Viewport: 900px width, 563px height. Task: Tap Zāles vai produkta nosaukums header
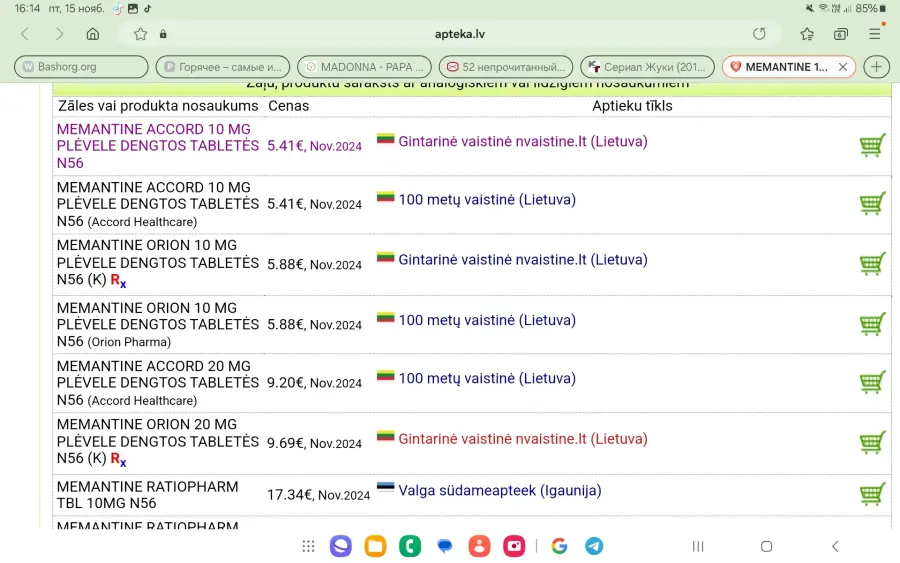(158, 106)
